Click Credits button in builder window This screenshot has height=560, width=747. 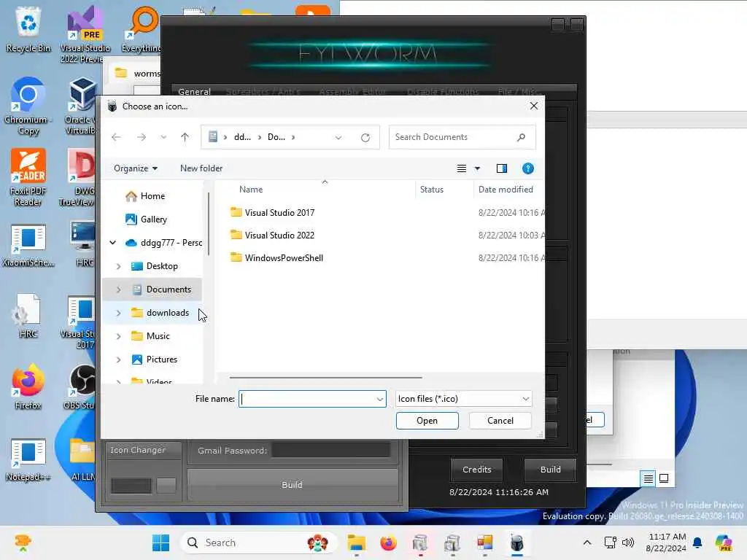click(476, 470)
